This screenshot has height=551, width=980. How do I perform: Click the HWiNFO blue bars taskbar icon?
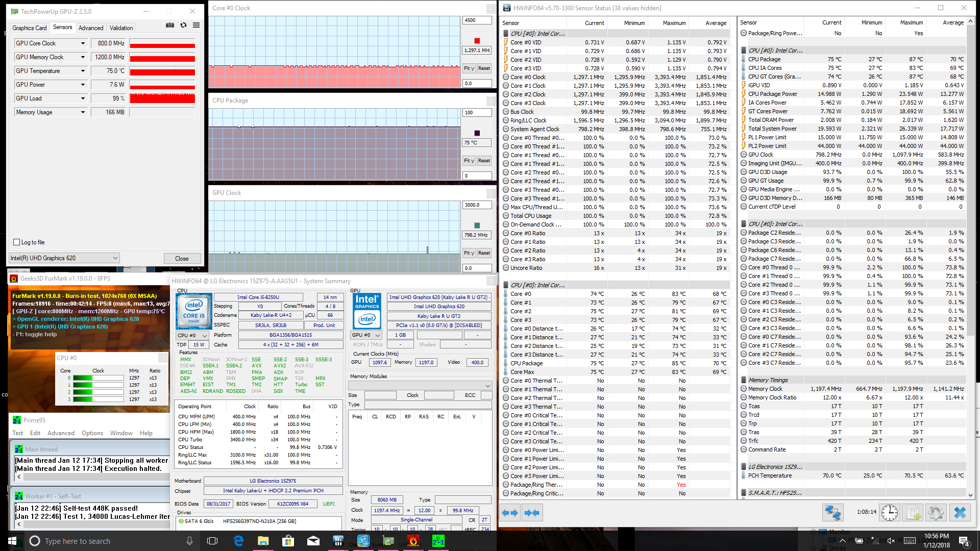[x=338, y=541]
